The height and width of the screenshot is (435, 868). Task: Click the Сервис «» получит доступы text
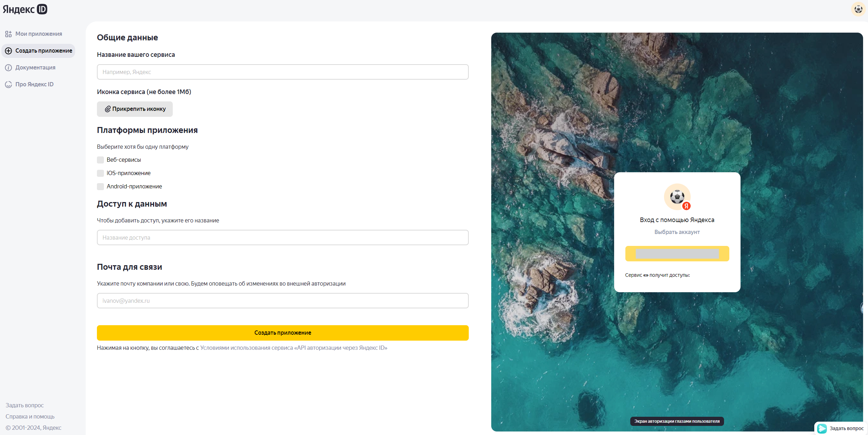point(657,275)
